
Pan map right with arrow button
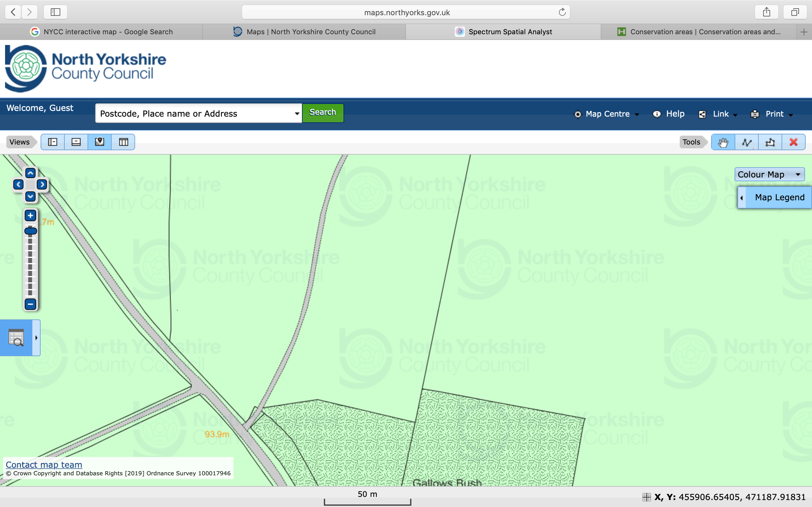point(42,184)
